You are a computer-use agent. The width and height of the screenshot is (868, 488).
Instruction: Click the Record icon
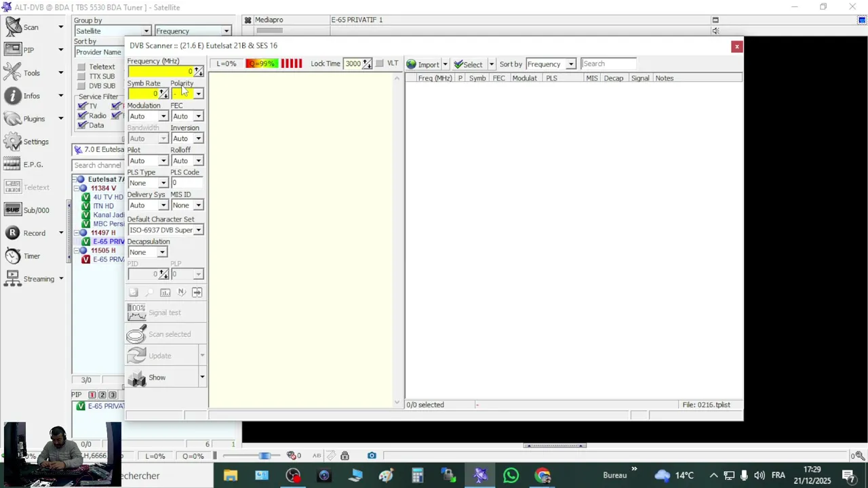tap(13, 233)
